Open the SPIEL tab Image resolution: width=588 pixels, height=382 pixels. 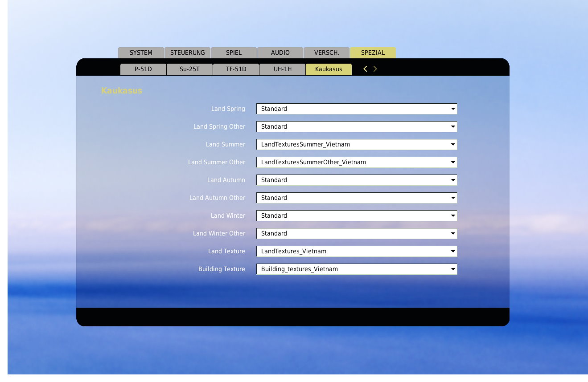click(234, 53)
